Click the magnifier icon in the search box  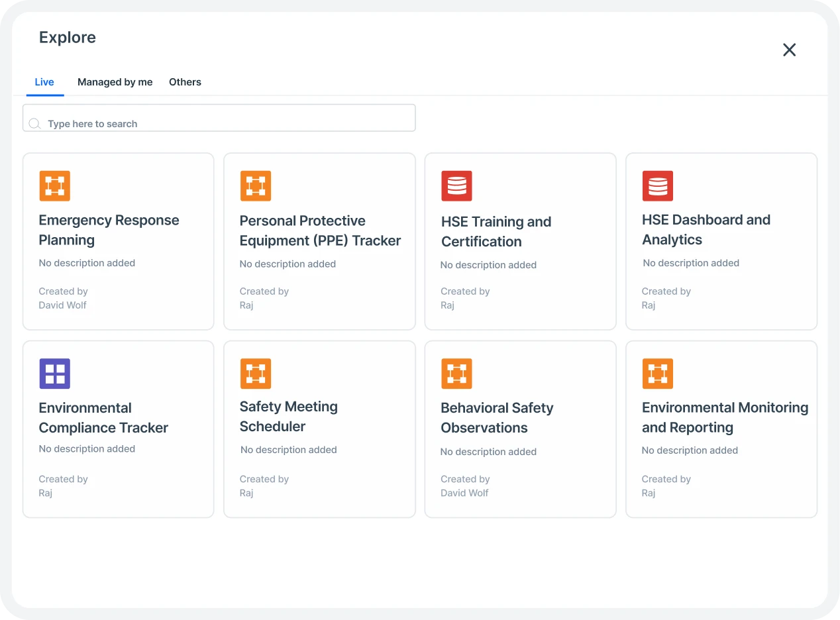click(34, 124)
